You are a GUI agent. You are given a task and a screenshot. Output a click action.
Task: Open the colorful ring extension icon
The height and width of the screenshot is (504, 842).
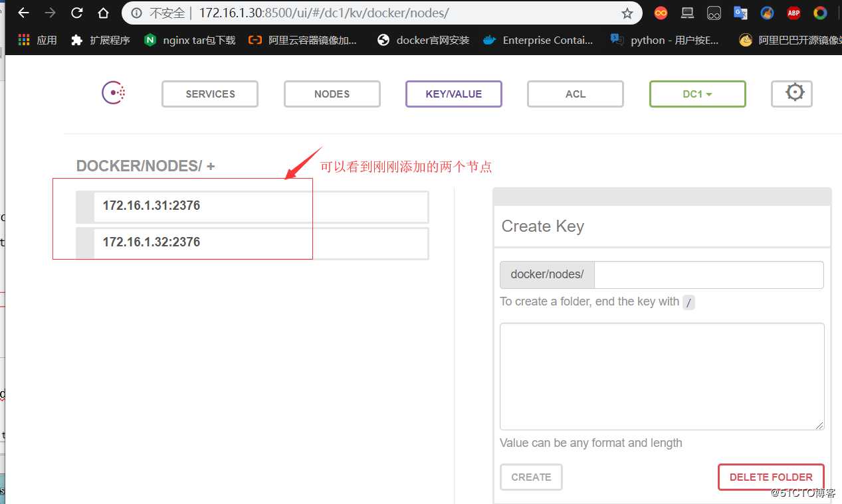click(820, 13)
